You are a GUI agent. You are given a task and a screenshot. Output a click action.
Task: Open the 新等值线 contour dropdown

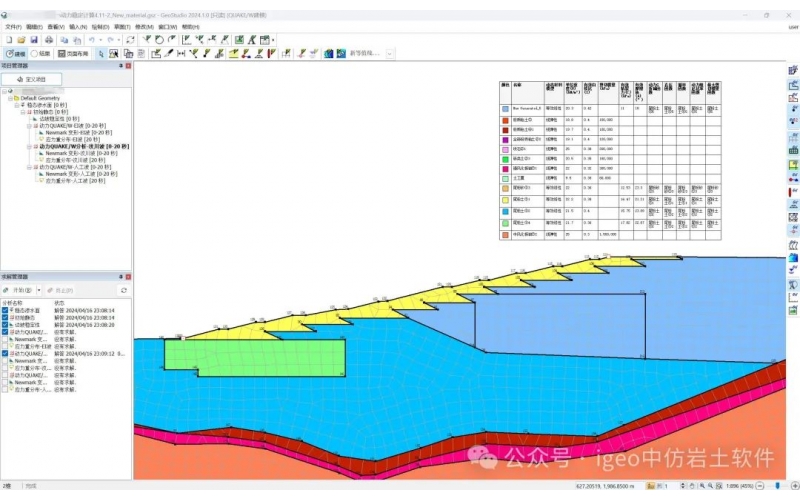[x=390, y=54]
